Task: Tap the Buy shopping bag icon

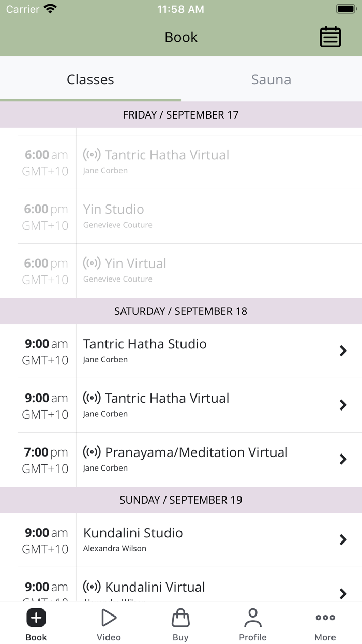Action: (180, 617)
